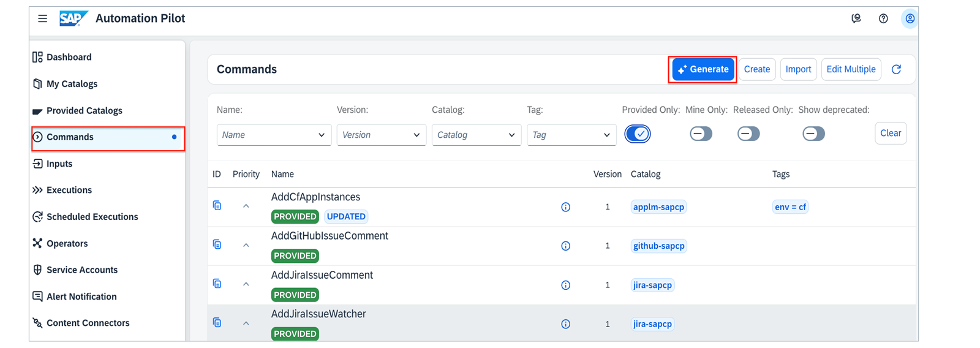This screenshot has height=348, width=980.
Task: Click the Provided Catalogs sidebar icon
Action: (37, 111)
